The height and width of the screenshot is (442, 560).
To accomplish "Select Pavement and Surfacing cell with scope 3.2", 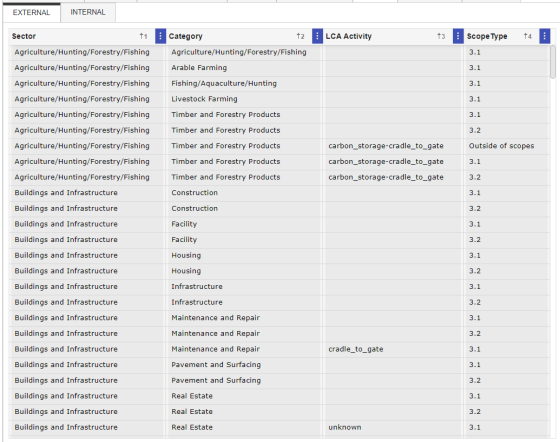I will point(244,381).
